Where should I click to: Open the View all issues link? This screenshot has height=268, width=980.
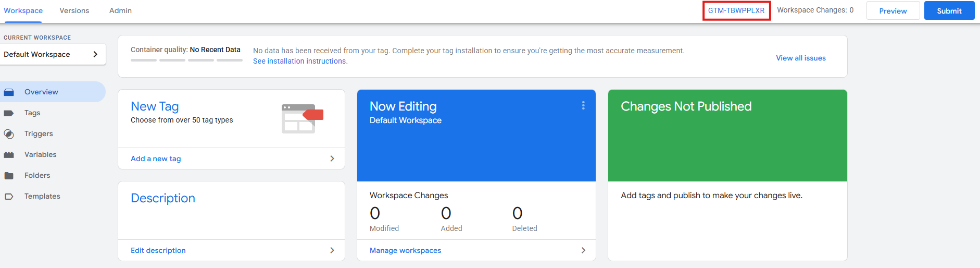coord(801,58)
